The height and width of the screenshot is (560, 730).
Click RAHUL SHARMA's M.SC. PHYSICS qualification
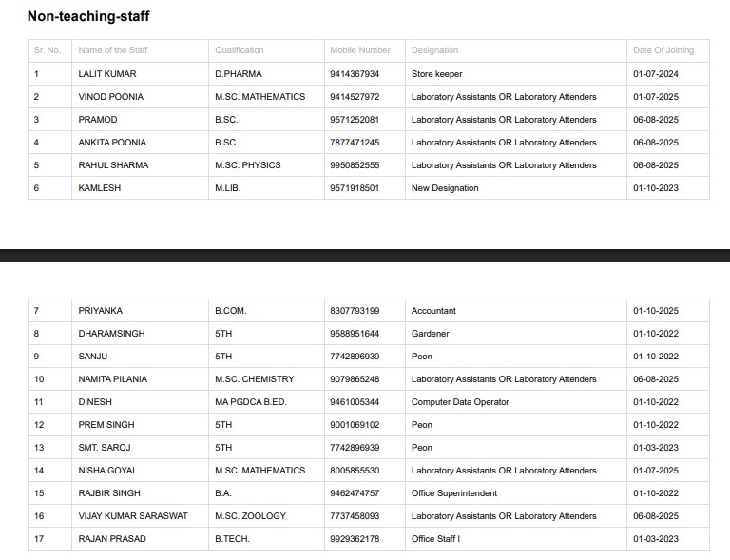coord(248,165)
